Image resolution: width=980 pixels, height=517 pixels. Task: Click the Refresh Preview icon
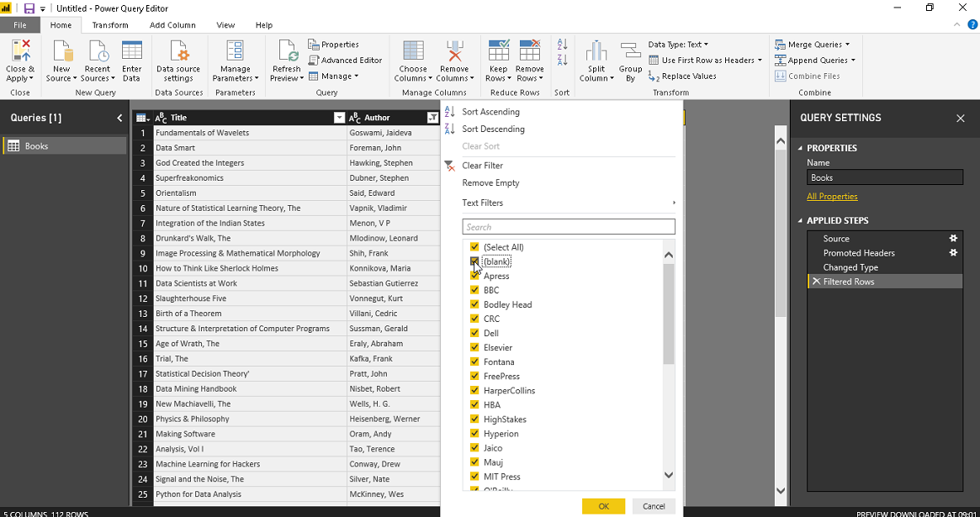click(289, 50)
